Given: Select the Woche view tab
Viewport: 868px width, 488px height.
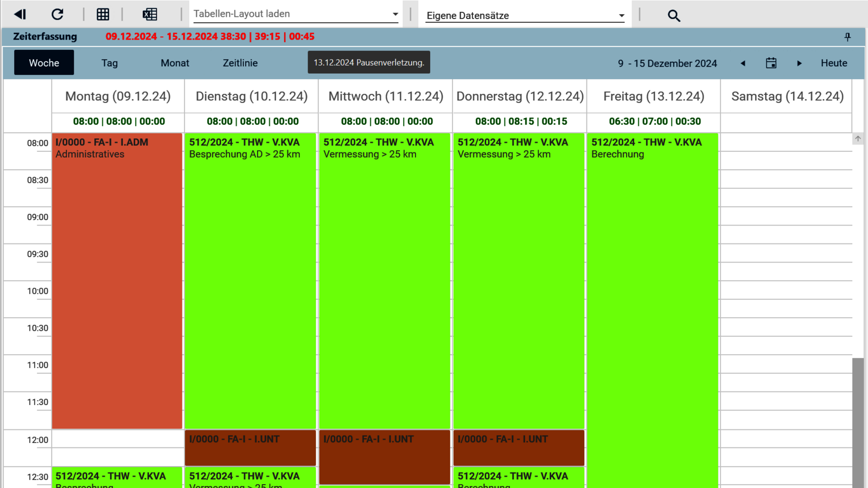Looking at the screenshot, I should (44, 63).
